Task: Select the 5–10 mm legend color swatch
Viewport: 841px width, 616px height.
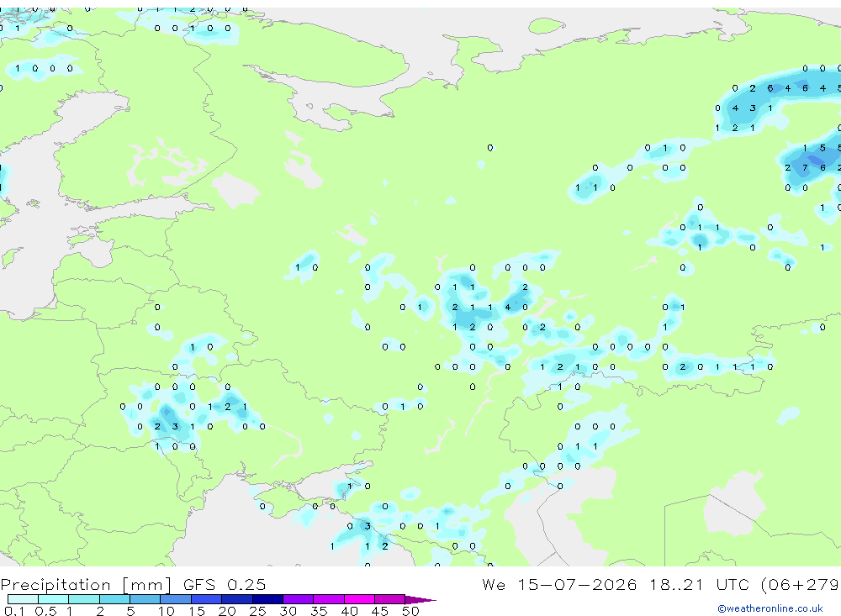Action: [145, 599]
